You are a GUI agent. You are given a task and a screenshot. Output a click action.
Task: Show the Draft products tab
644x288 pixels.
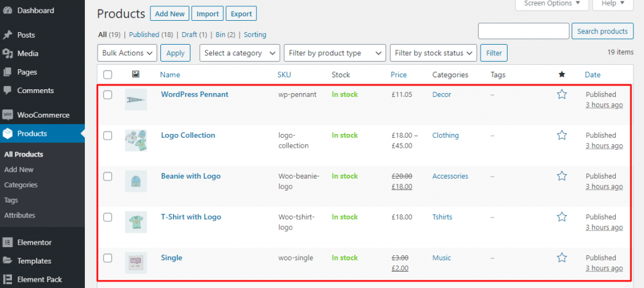(x=188, y=35)
